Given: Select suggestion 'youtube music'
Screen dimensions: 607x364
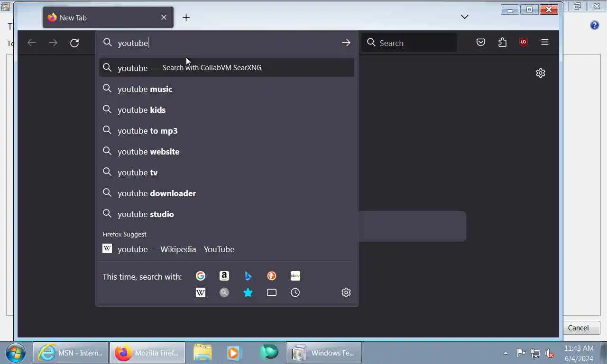Looking at the screenshot, I should pyautogui.click(x=227, y=89).
